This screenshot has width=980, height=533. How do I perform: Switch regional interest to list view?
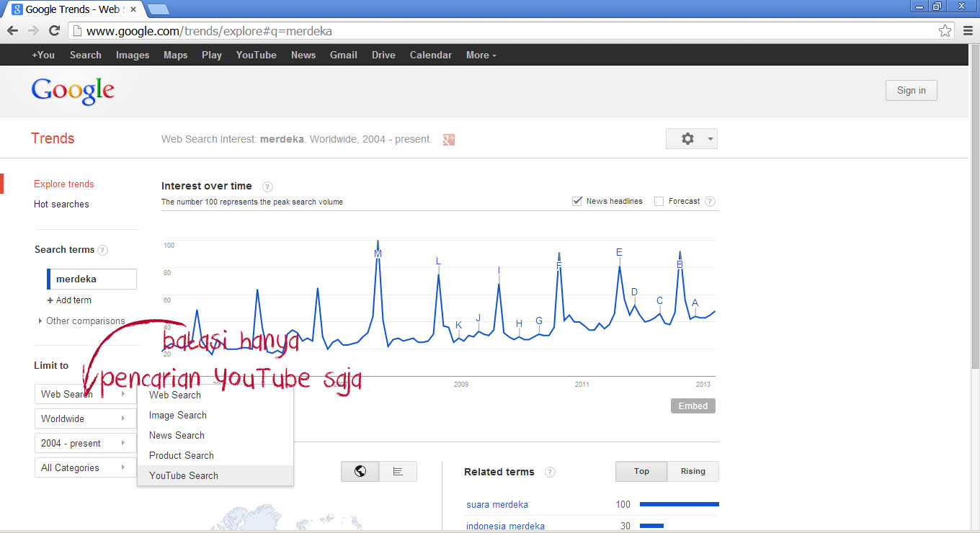point(398,472)
